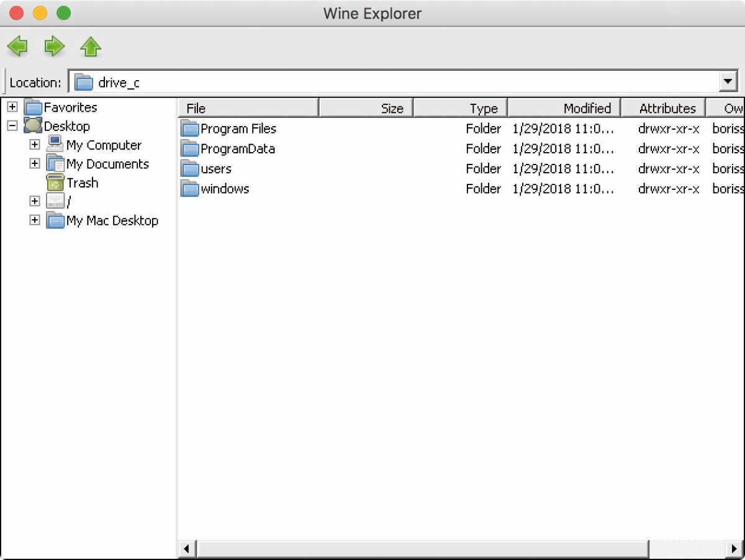Expand the root slash node

(35, 201)
